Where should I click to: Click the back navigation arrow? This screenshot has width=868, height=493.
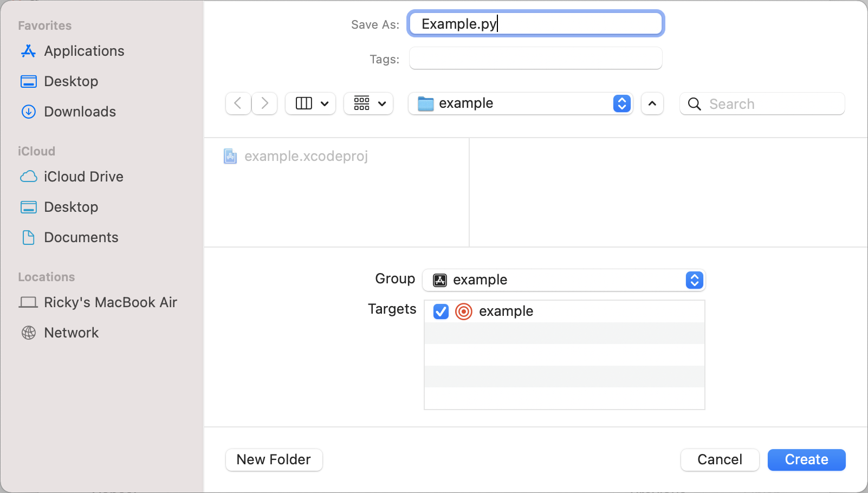pos(238,103)
